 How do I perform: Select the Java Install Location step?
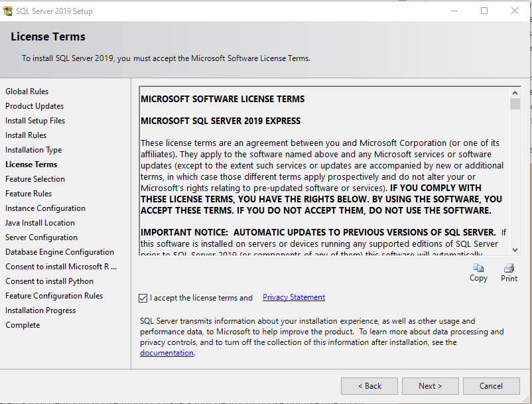tap(40, 222)
